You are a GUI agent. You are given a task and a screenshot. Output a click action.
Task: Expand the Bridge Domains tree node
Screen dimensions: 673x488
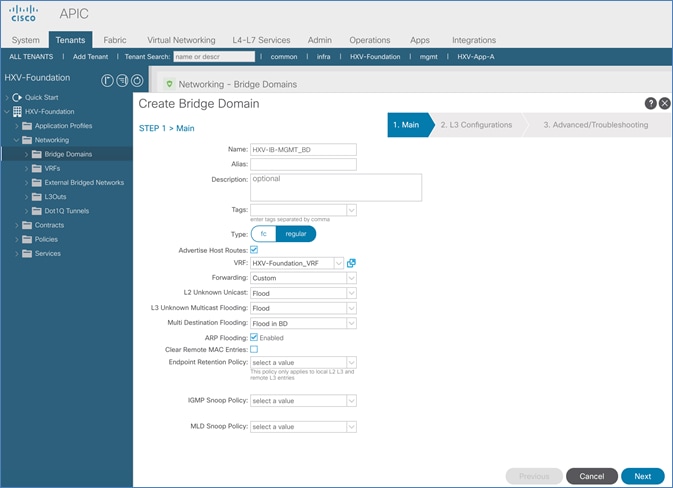pyautogui.click(x=26, y=155)
